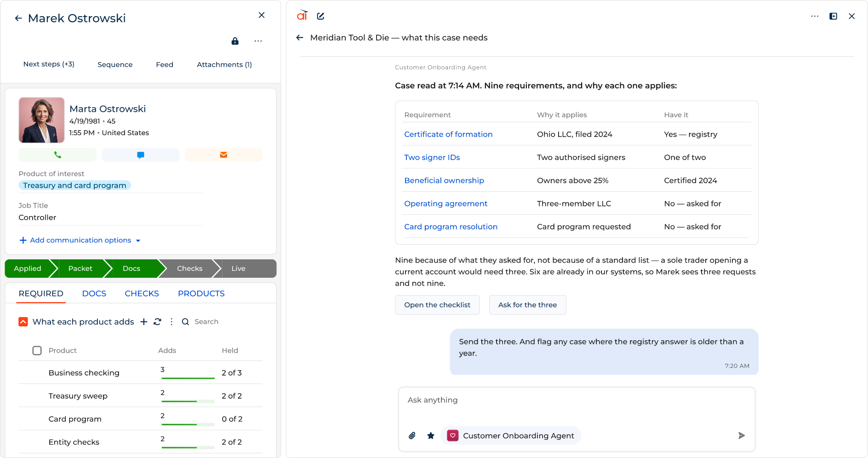This screenshot has width=868, height=458.
Task: Click the star favorites icon in chat box
Action: 431,435
